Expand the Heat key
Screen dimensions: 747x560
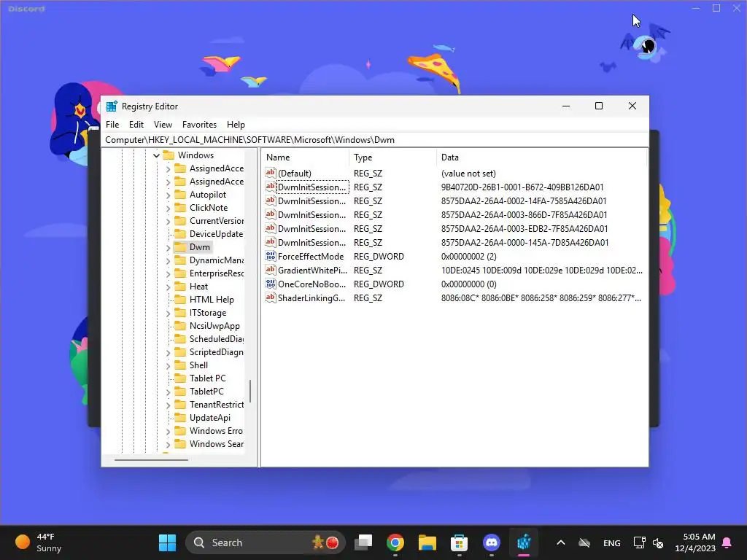click(x=169, y=287)
